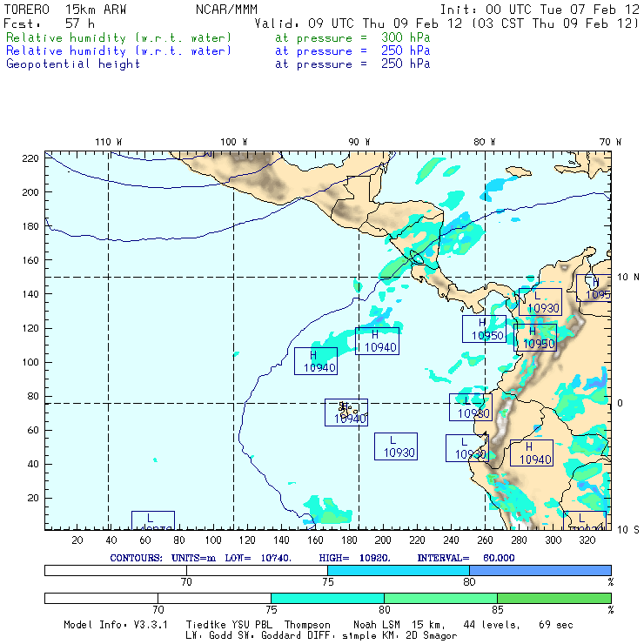644x644 pixels.
Task: Click the '80 W' longitude label
Action: pyautogui.click(x=484, y=142)
